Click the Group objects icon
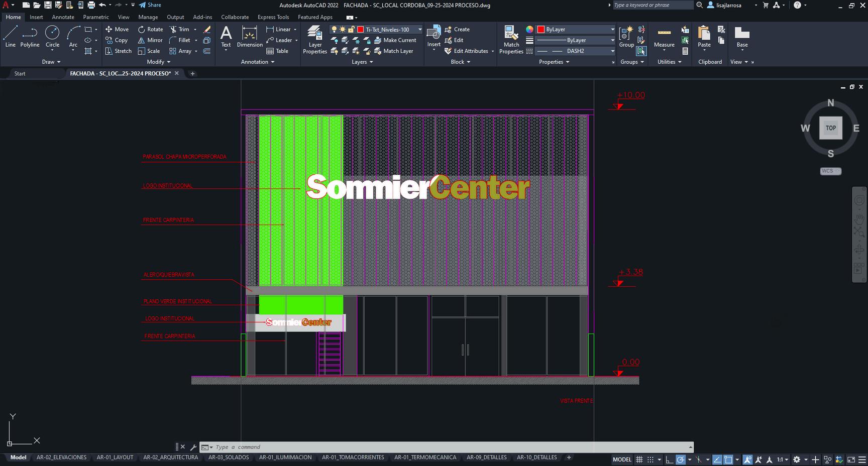Viewport: 868px width, 466px height. 626,37
